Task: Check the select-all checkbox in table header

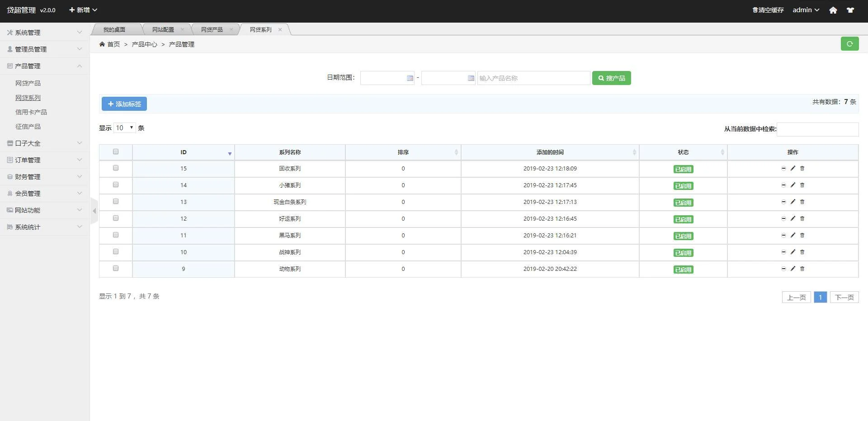Action: (116, 152)
